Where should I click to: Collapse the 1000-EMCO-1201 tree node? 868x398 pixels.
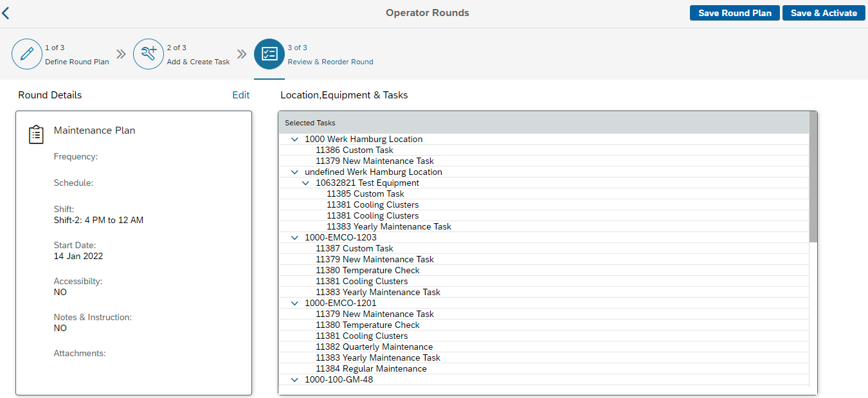point(294,303)
